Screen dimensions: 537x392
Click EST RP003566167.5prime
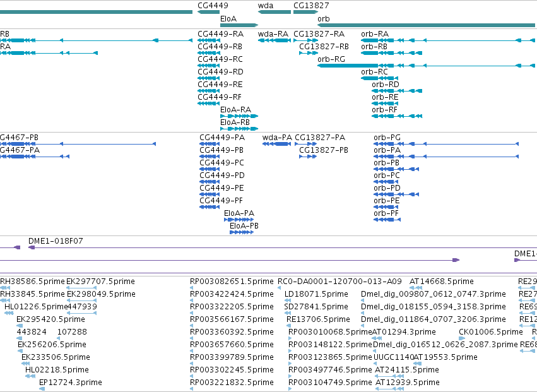tap(191, 326)
